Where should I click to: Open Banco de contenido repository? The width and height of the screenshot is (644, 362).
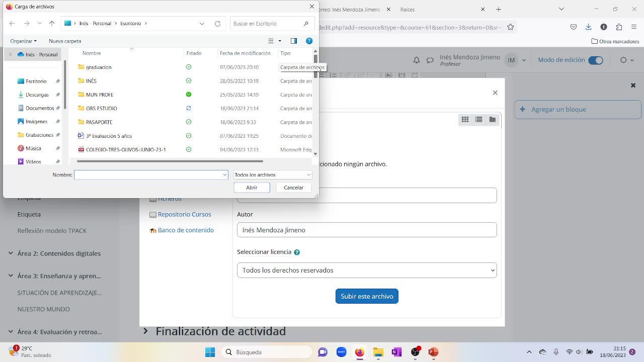click(x=186, y=230)
